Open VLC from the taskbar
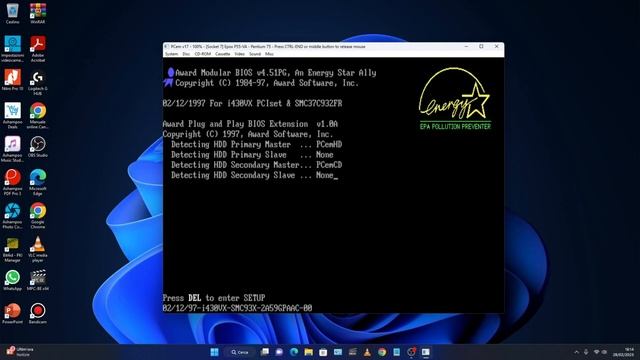640x360 pixels. (x=367, y=352)
